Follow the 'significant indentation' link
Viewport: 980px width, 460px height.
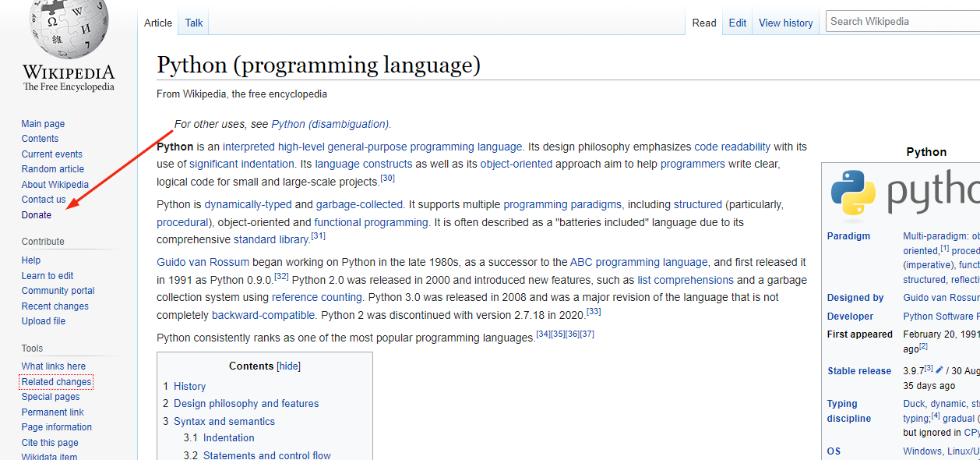tap(242, 164)
